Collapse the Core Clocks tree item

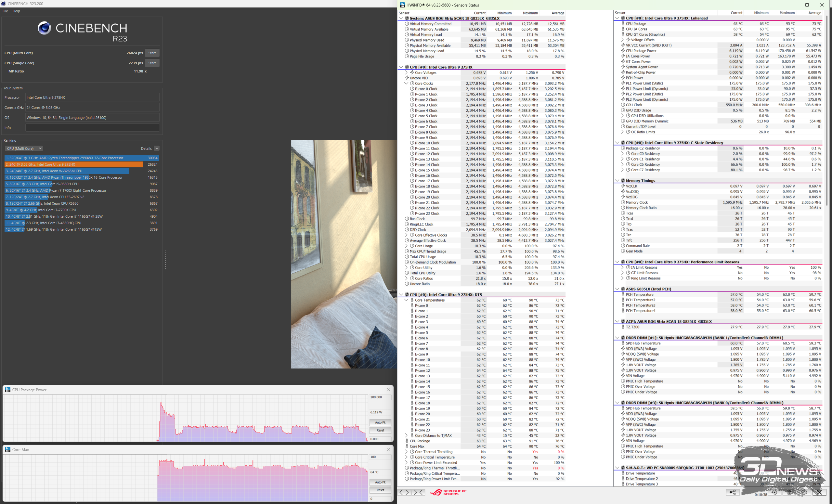click(x=406, y=84)
